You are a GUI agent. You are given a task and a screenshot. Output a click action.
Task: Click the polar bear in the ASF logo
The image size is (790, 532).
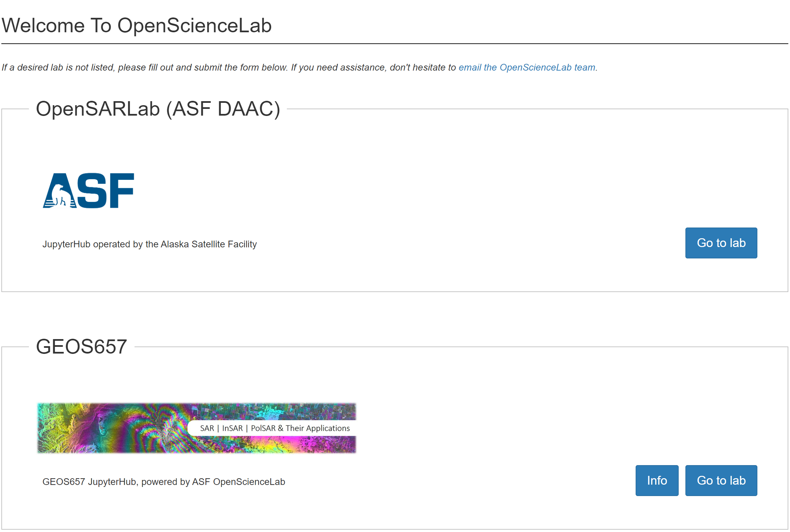(61, 196)
